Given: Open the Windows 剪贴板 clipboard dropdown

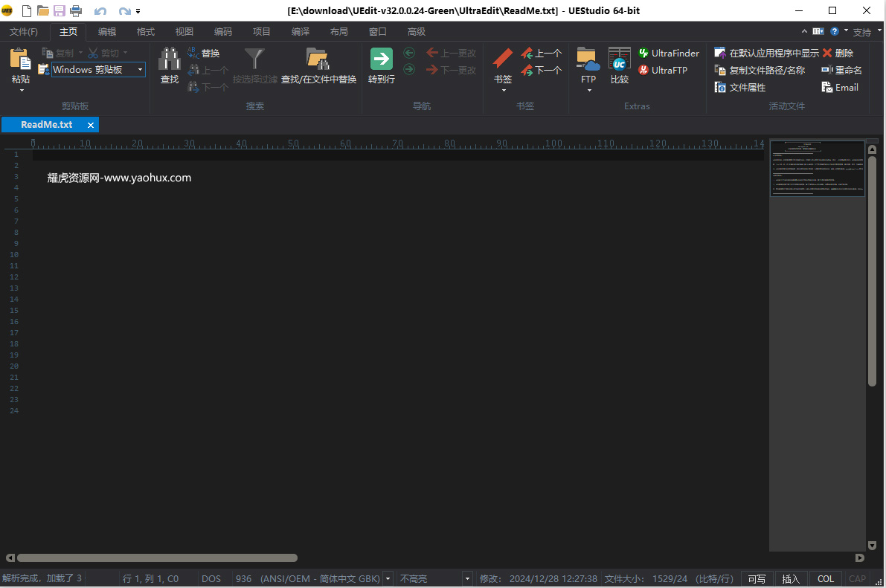Looking at the screenshot, I should coord(140,69).
